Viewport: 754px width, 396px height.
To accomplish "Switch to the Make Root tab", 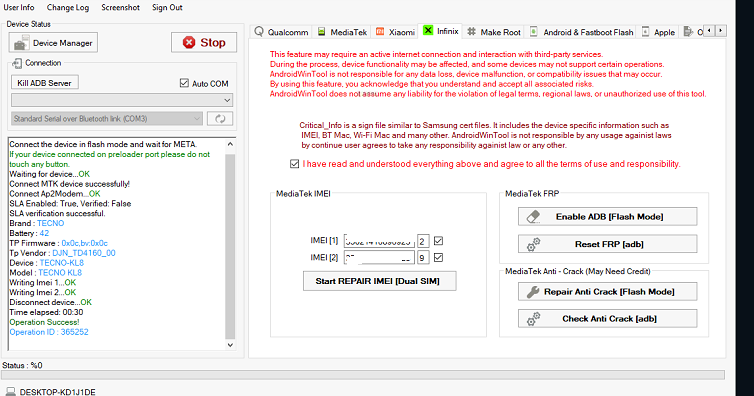I will point(494,32).
